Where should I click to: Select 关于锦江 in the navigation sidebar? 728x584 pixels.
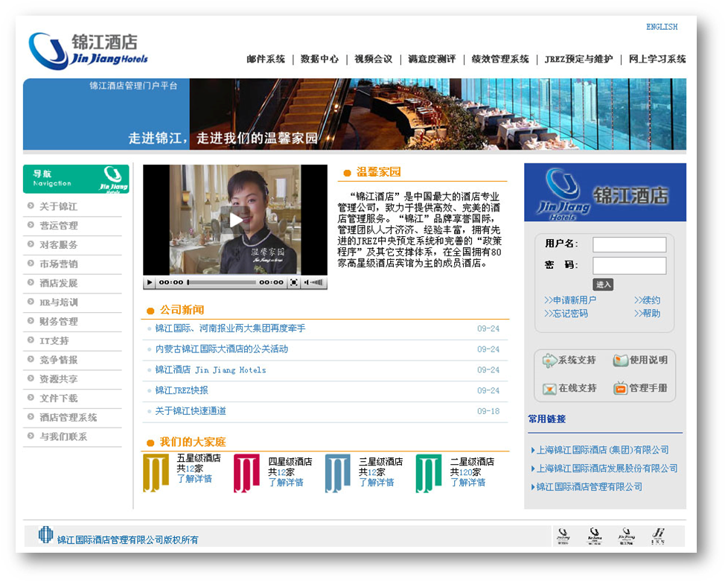point(59,206)
